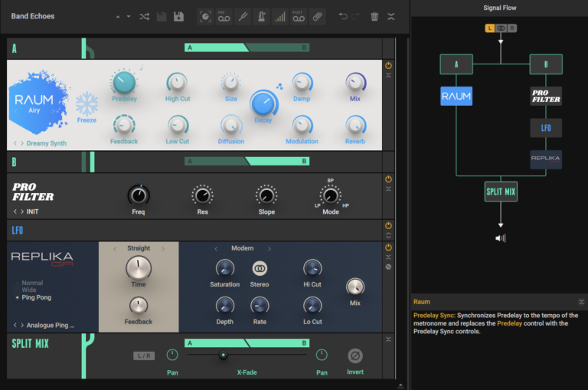Click the trash icon to clear rack

point(374,17)
